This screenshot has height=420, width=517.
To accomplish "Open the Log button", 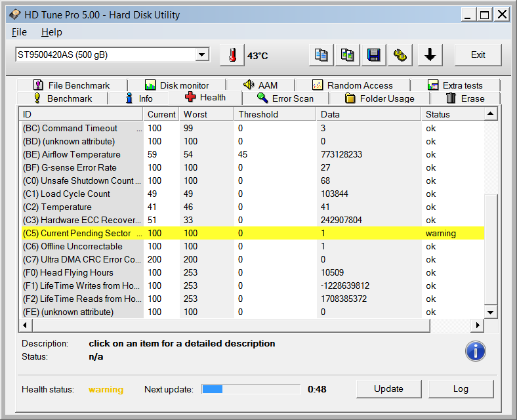I will coord(461,389).
